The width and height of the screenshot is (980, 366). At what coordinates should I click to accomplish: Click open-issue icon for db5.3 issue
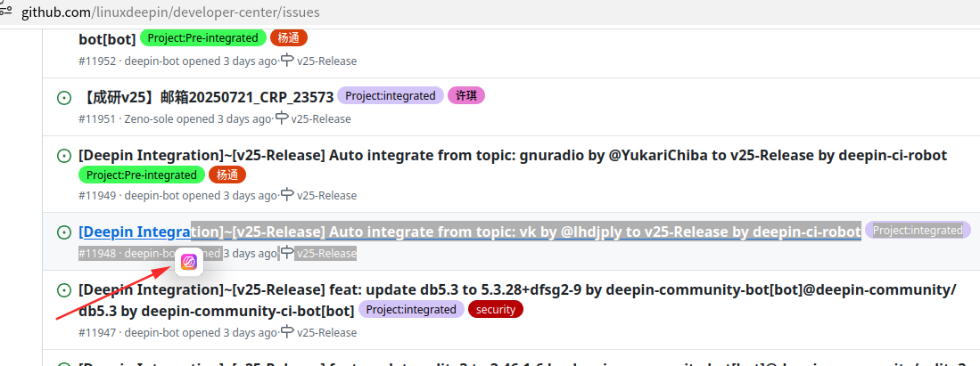click(63, 289)
